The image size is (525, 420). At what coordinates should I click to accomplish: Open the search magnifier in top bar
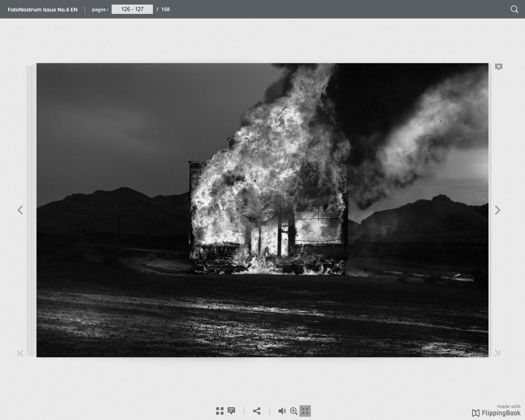click(x=514, y=9)
